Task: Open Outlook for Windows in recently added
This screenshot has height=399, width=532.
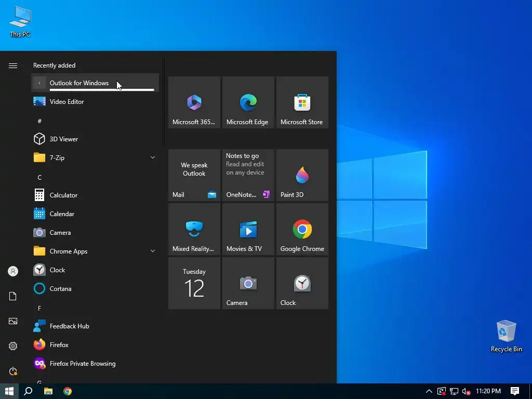Action: coord(95,83)
